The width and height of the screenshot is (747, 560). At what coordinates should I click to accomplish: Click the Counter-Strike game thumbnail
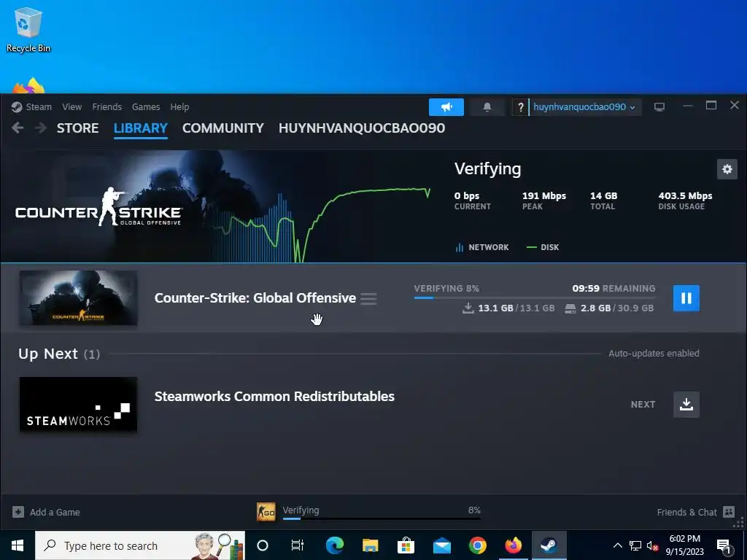click(78, 298)
